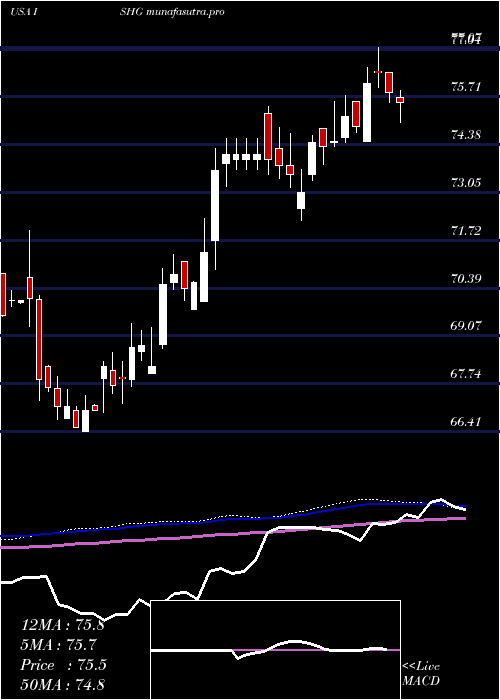This screenshot has width=500, height=700.
Task: Click the 66.41 price axis label
Action: [466, 422]
